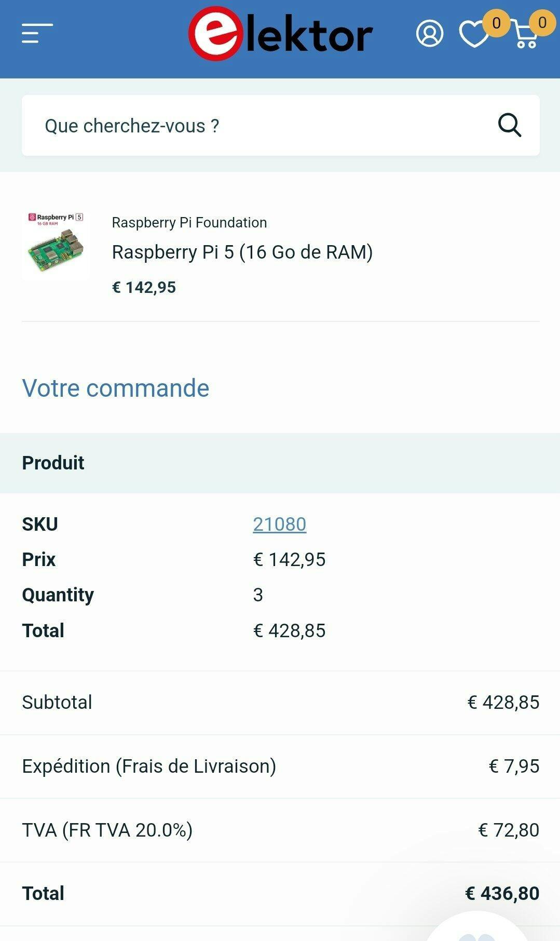Click the final total € 436,80
The height and width of the screenshot is (941, 560).
[502, 894]
